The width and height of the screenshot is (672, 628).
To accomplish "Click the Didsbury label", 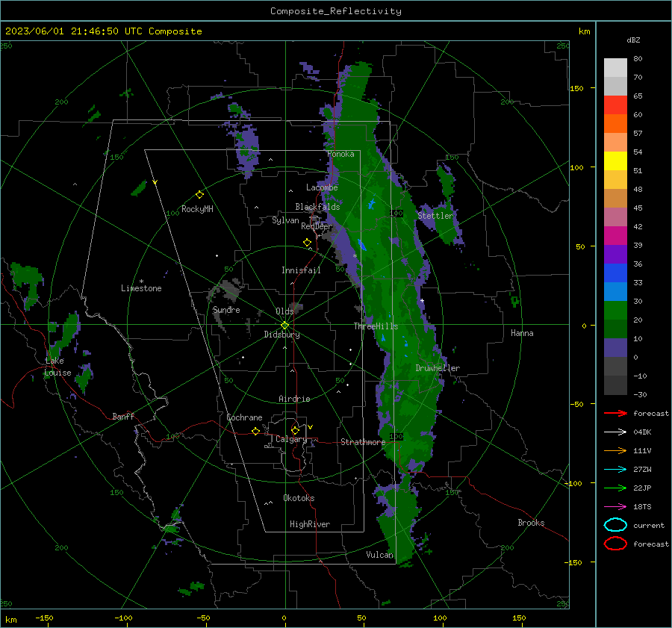I will pos(281,335).
